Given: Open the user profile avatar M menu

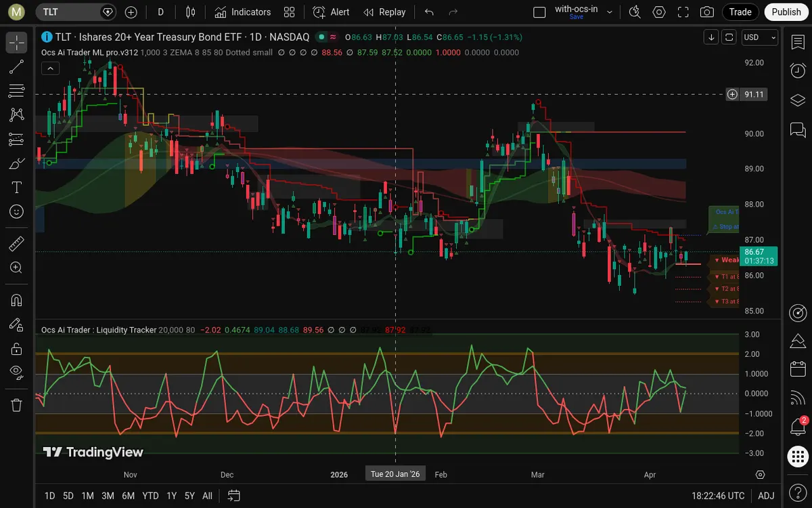Looking at the screenshot, I should [x=16, y=12].
